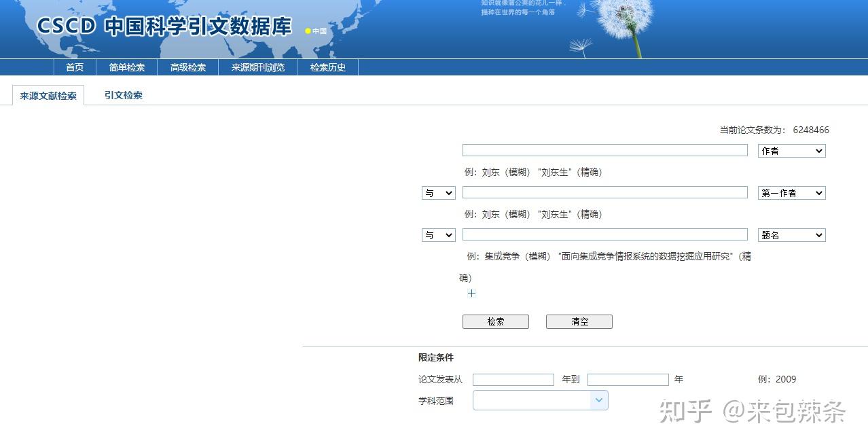The width and height of the screenshot is (868, 445).
Task: Open 来源期刊浏览 from the navigation bar
Action: [257, 67]
